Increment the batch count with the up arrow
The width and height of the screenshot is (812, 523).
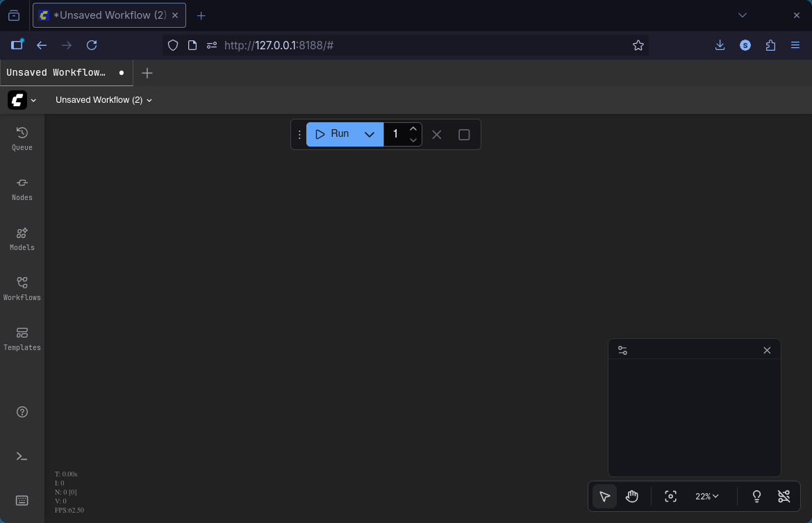413,128
